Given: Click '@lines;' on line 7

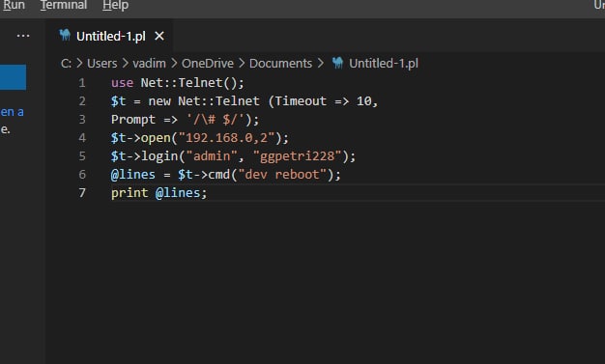Looking at the screenshot, I should (x=182, y=193).
